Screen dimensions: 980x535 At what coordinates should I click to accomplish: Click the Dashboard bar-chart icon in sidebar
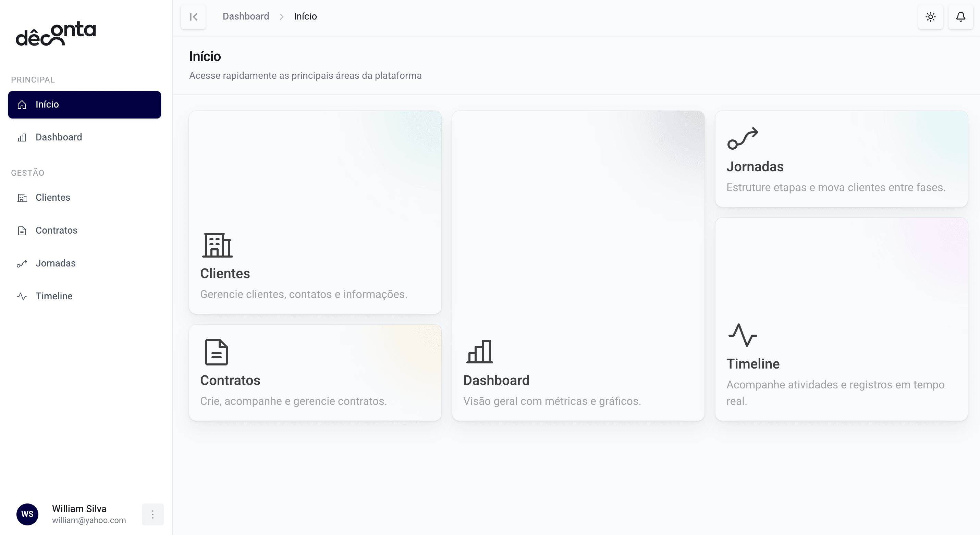(x=22, y=137)
